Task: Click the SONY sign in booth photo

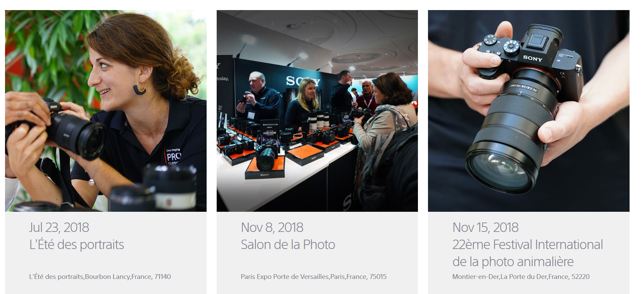Action: [303, 81]
